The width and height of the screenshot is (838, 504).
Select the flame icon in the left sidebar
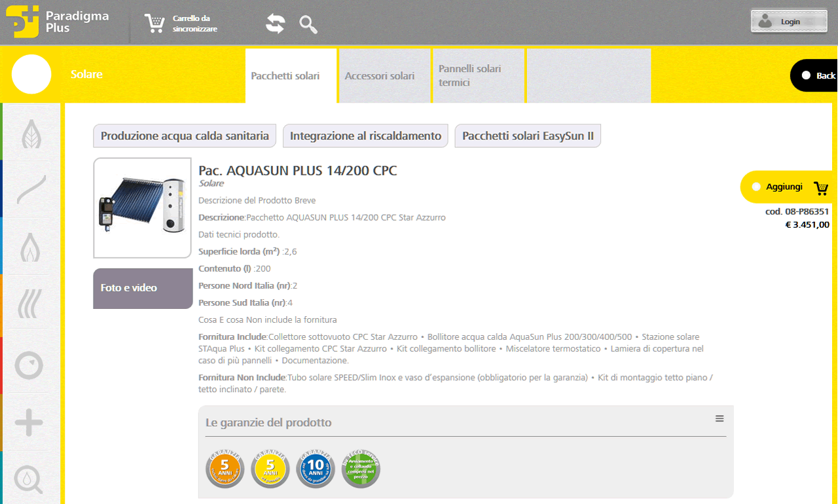(x=30, y=247)
